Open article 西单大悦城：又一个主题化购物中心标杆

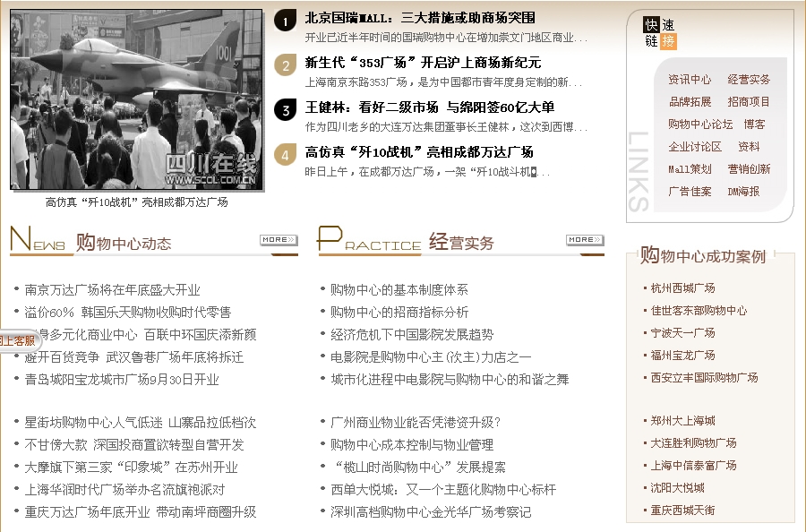point(443,490)
